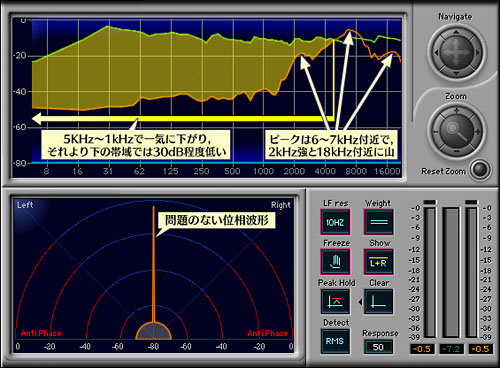Click the Navigate right arrow
The height and width of the screenshot is (368, 500).
(x=477, y=52)
